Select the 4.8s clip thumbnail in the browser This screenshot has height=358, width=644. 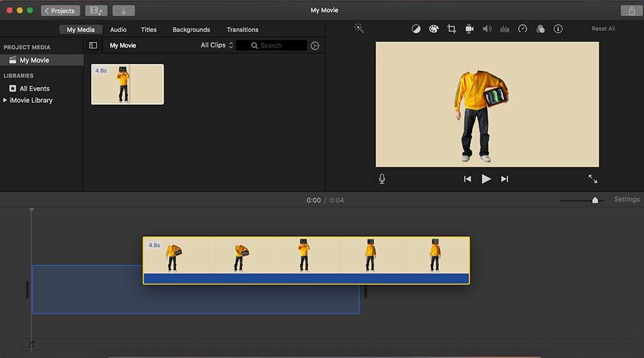127,84
